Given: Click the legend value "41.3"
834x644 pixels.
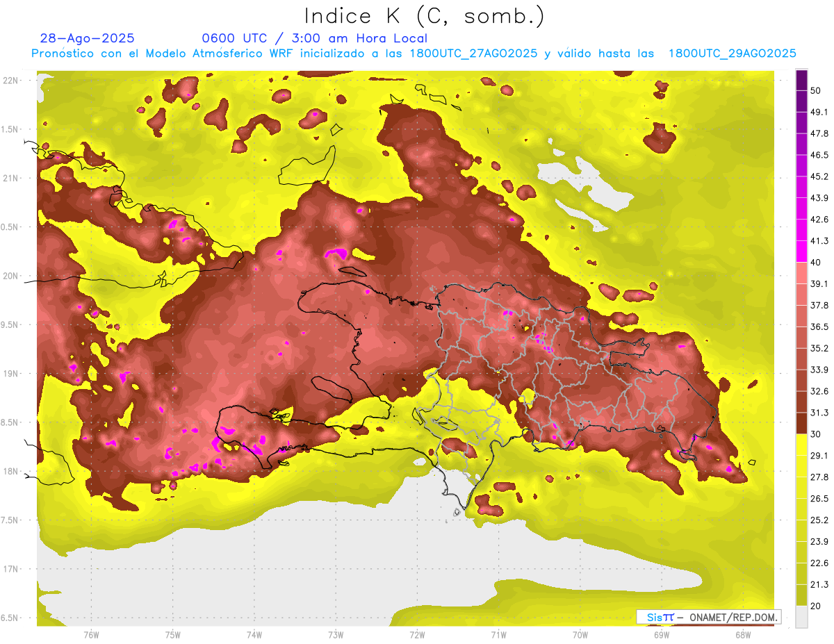Looking at the screenshot, I should pos(819,241).
